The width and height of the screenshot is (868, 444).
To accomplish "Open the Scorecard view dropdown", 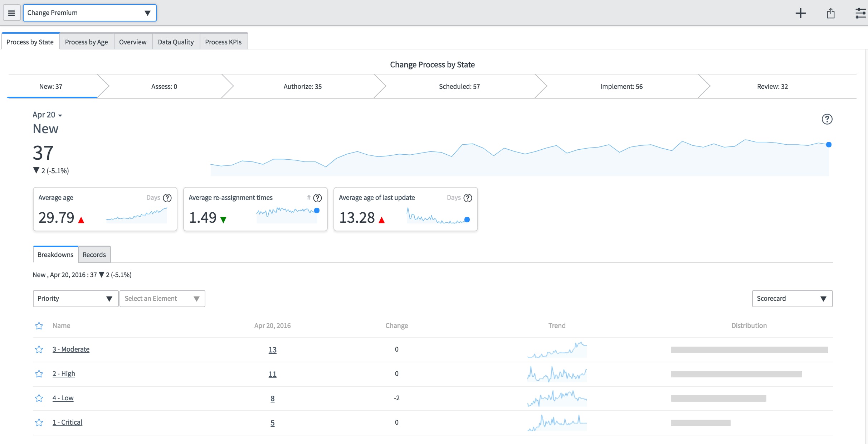I will (792, 299).
